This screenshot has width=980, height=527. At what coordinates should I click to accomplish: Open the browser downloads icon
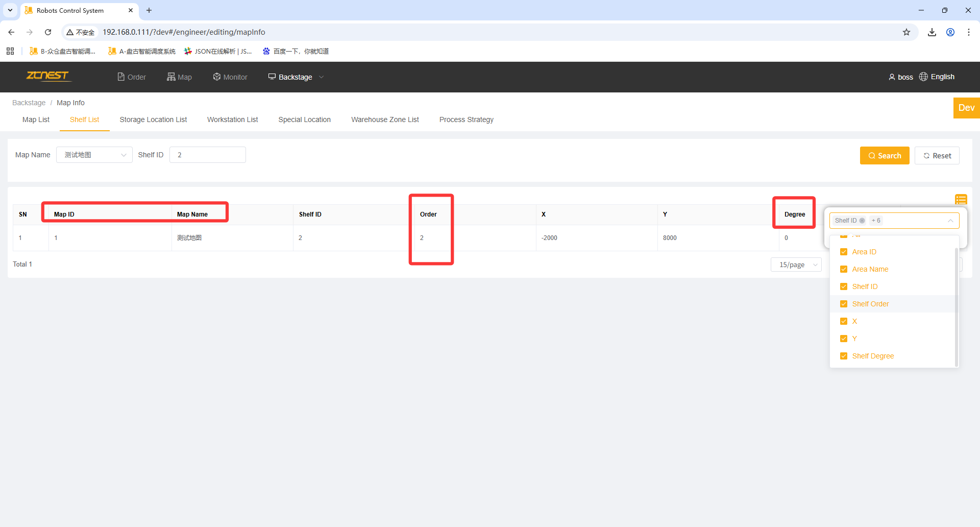(x=932, y=32)
